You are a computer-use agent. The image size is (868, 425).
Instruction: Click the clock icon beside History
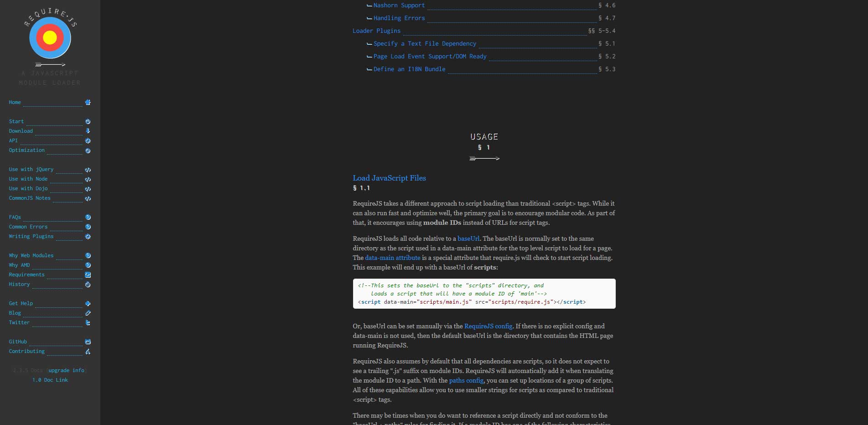[88, 285]
